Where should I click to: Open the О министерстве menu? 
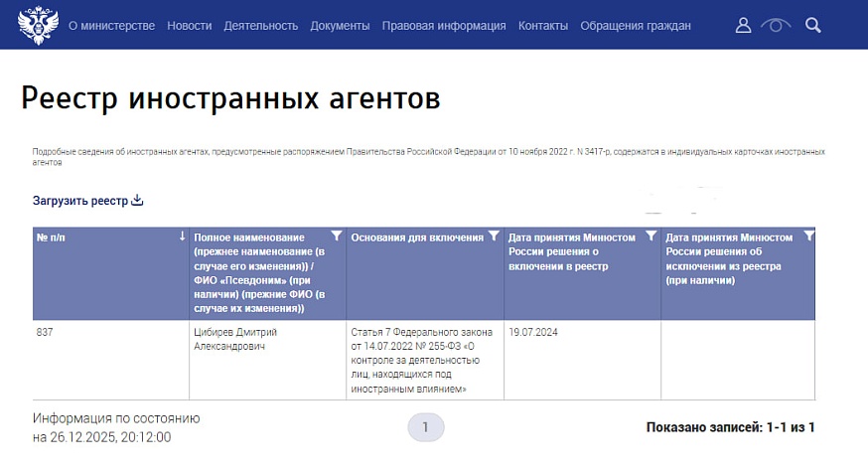[x=112, y=26]
